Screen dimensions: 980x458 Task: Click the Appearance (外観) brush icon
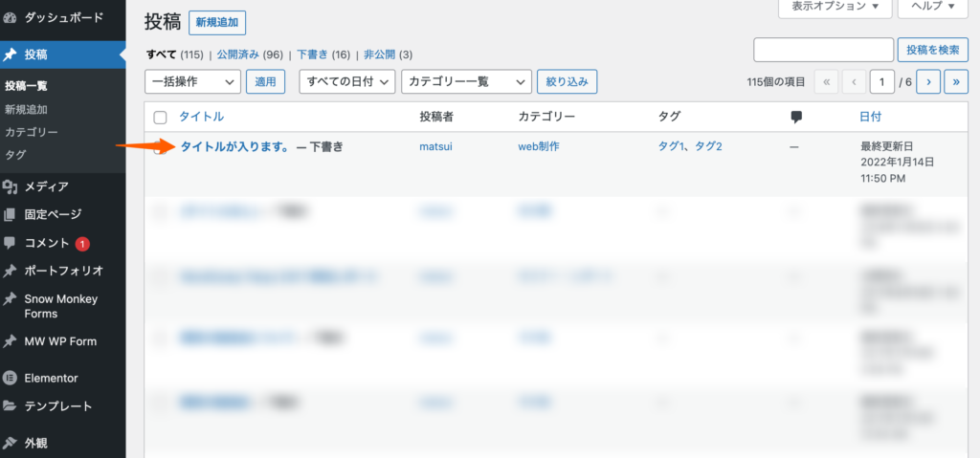(x=11, y=443)
